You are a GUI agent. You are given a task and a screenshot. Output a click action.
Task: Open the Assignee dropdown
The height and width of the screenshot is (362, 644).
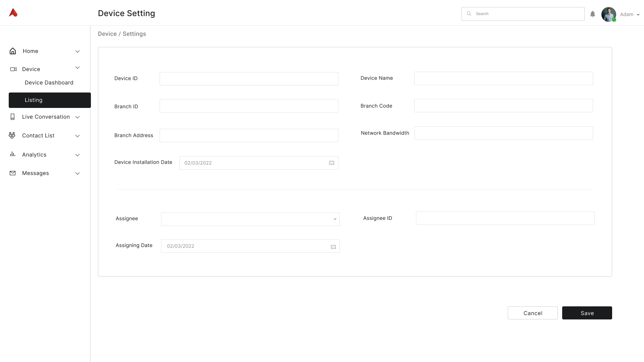pos(250,219)
